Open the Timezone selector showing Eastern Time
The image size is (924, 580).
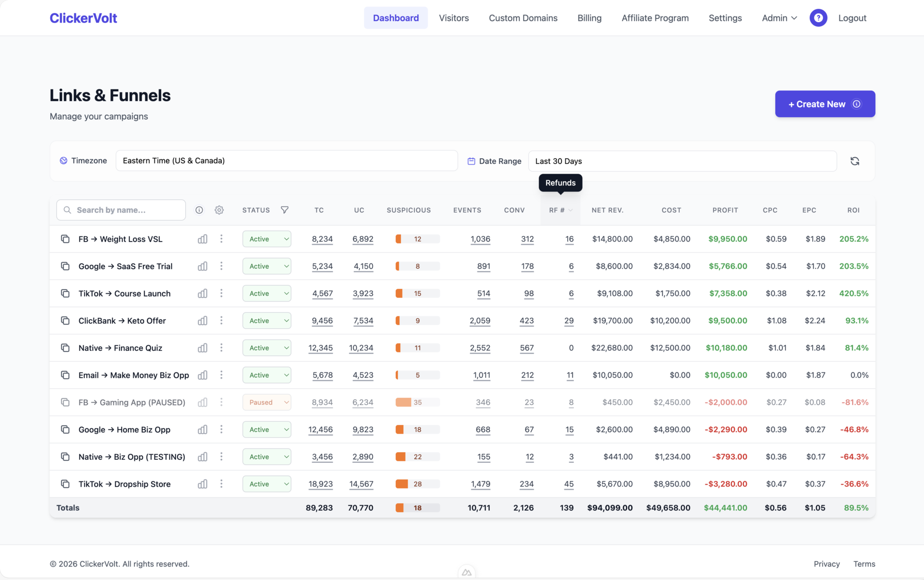(286, 160)
